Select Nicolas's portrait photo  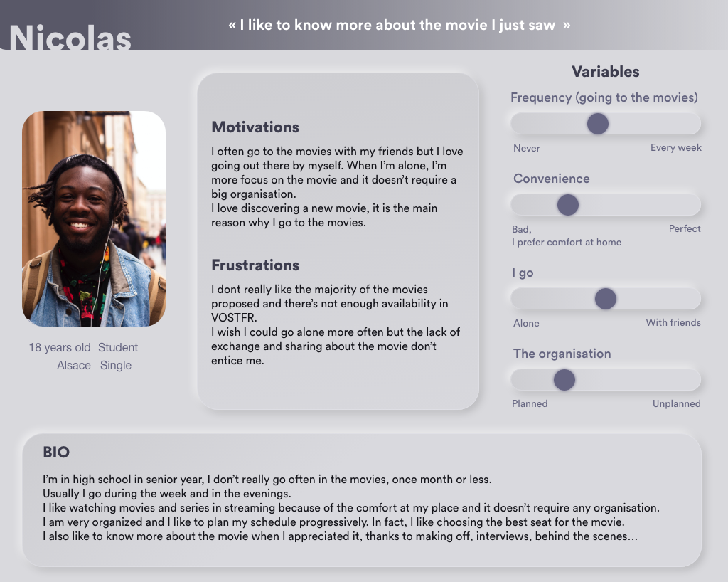pos(94,218)
